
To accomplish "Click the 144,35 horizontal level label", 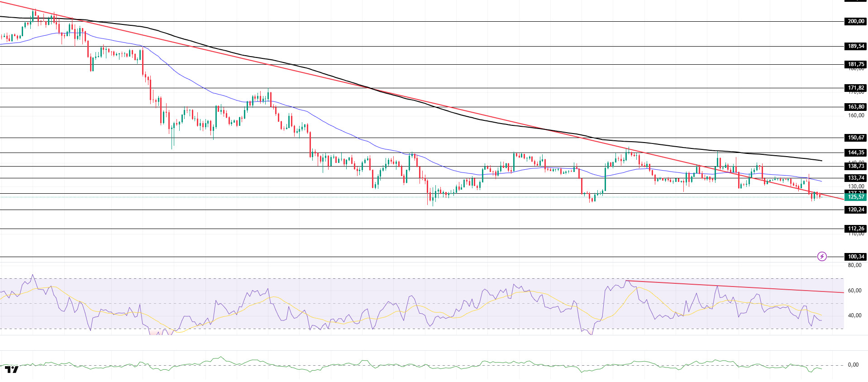I will point(855,153).
